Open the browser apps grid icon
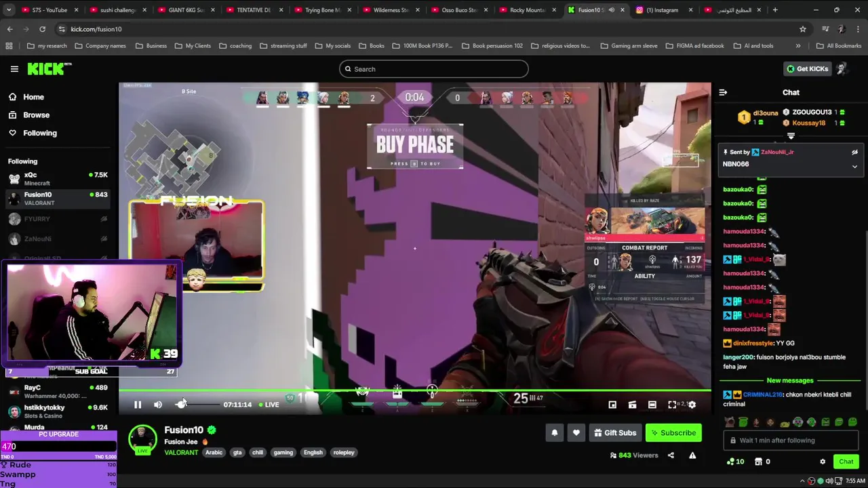Image resolution: width=868 pixels, height=488 pixels. click(9, 45)
